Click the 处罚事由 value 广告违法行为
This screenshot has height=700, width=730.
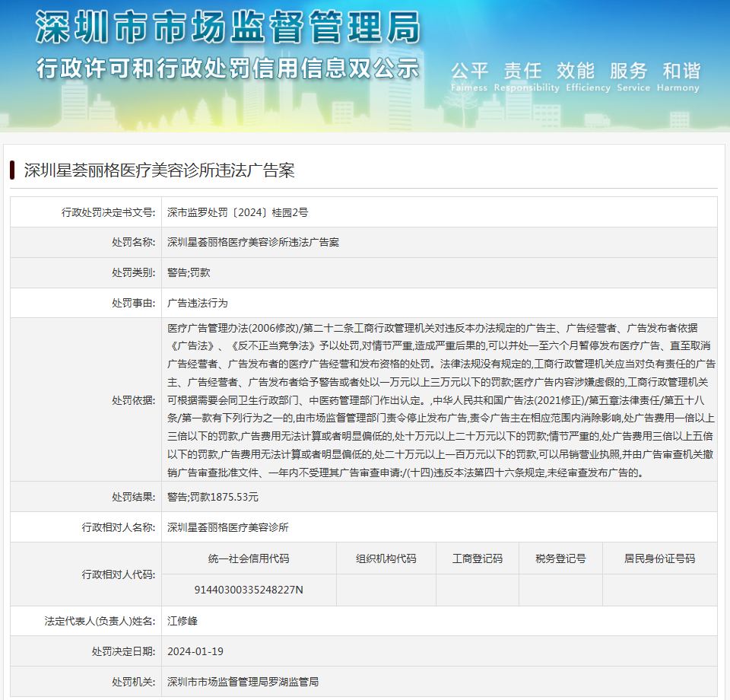198,303
